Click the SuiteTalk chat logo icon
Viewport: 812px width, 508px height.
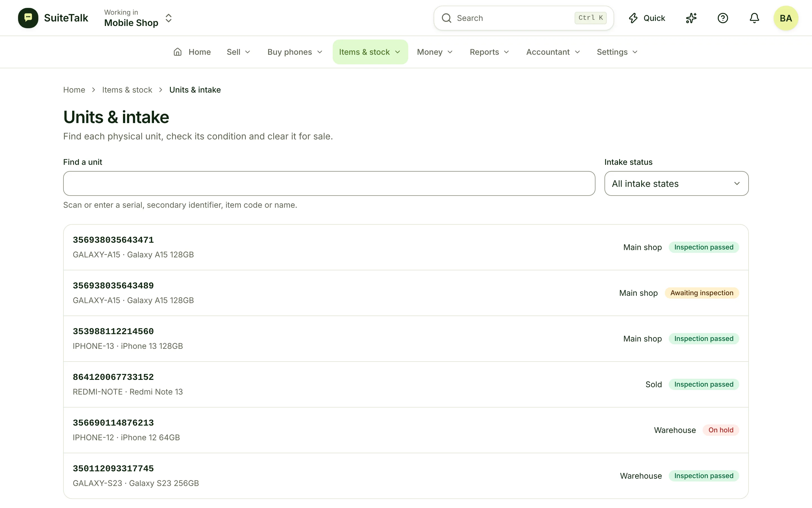(x=28, y=18)
